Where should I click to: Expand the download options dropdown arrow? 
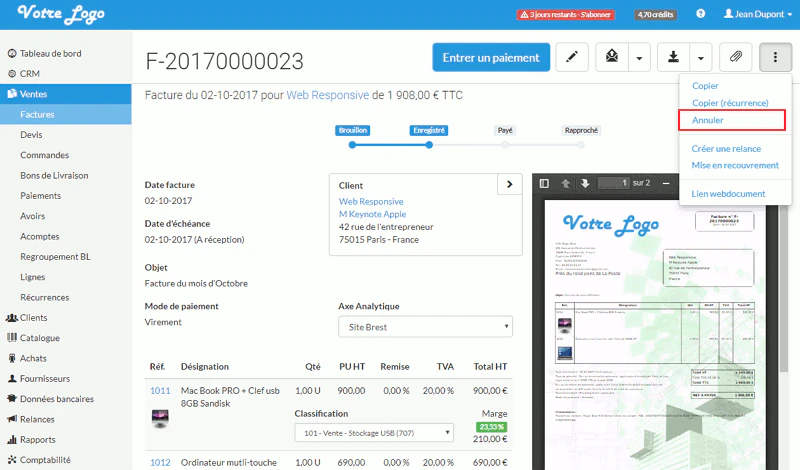click(x=701, y=57)
